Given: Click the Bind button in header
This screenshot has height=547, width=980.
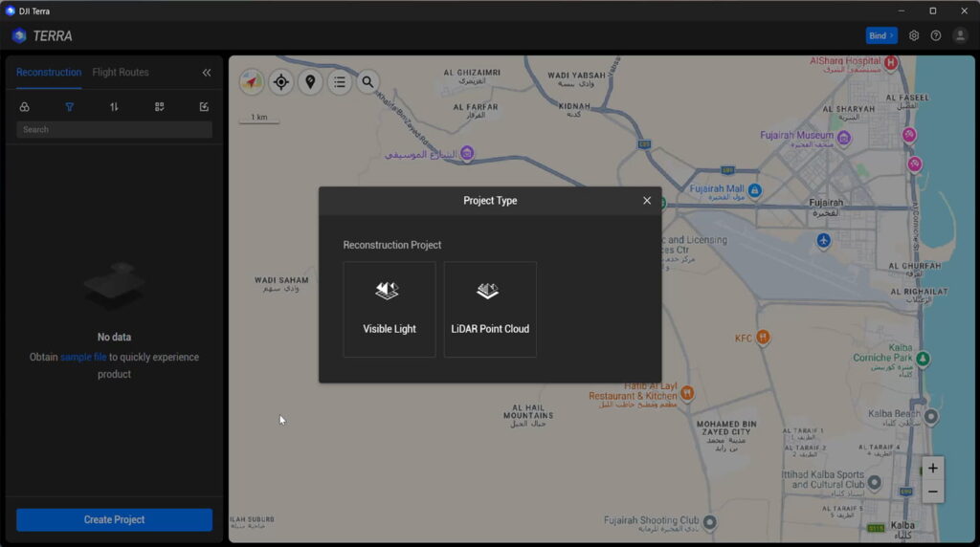Looking at the screenshot, I should tap(881, 35).
